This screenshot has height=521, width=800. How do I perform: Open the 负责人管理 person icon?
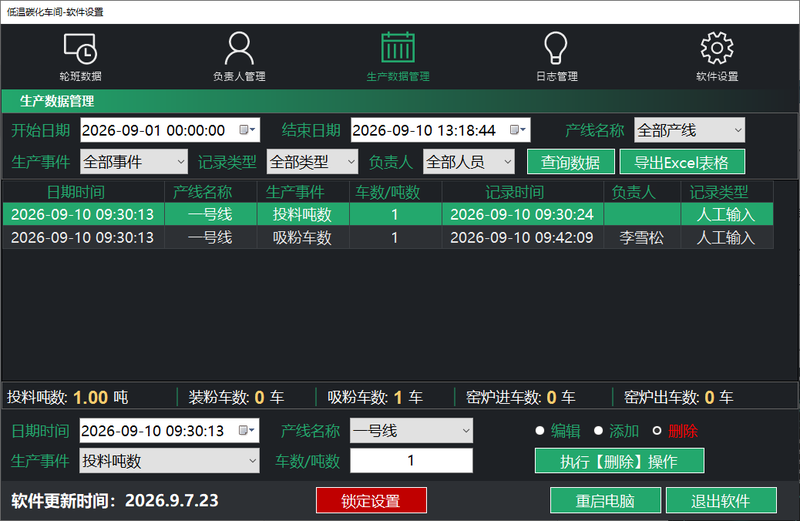239,48
